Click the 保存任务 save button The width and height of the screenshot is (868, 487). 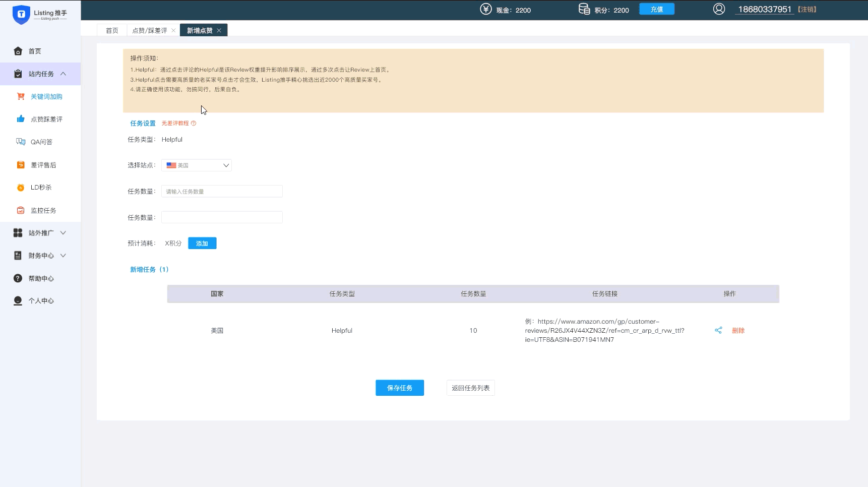[x=400, y=388]
